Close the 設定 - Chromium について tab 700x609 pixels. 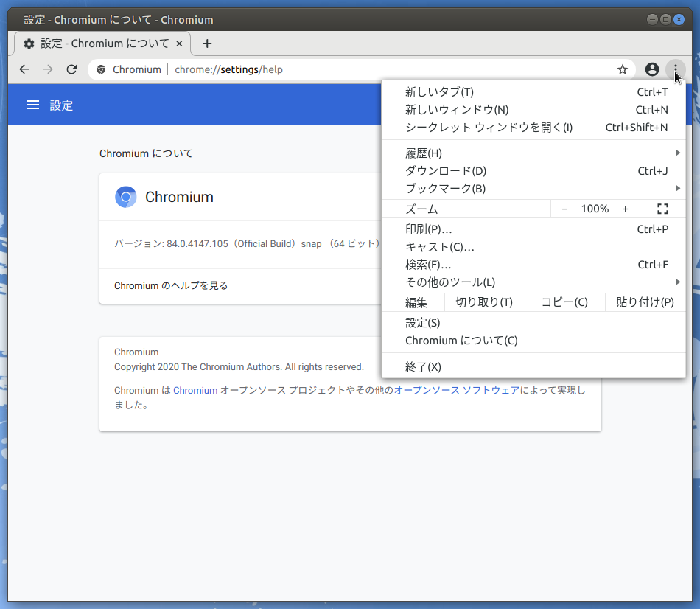tap(179, 43)
